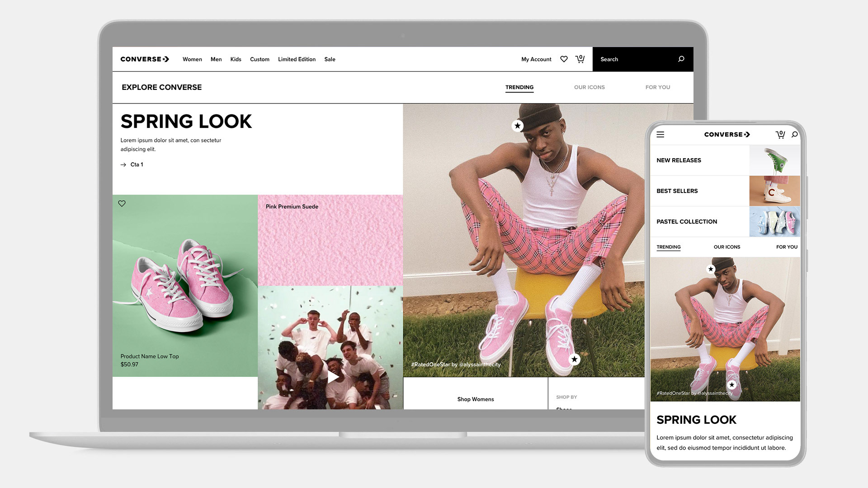Viewport: 868px width, 488px height.
Task: Tap the star hotspot on the shoe in the mobile photo
Action: [732, 385]
